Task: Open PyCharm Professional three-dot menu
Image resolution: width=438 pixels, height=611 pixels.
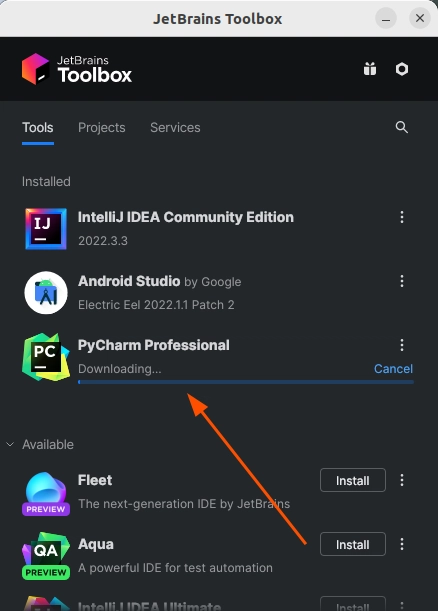Action: [402, 345]
